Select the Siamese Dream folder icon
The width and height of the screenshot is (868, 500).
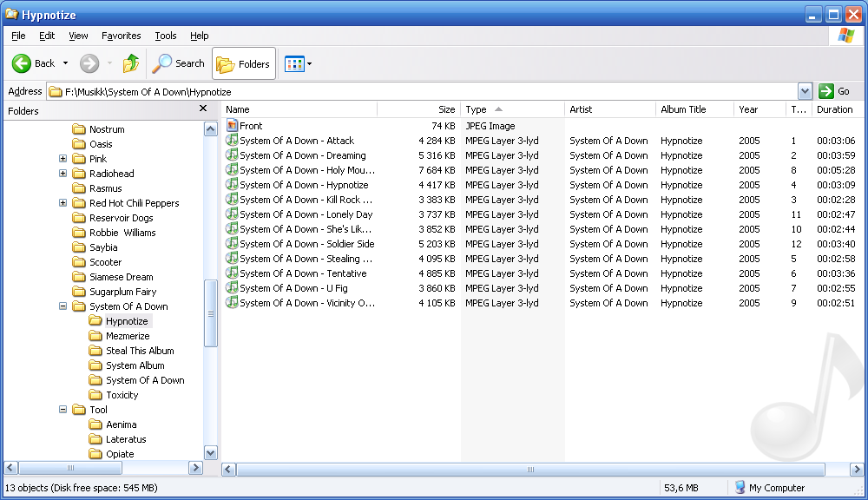(79, 277)
